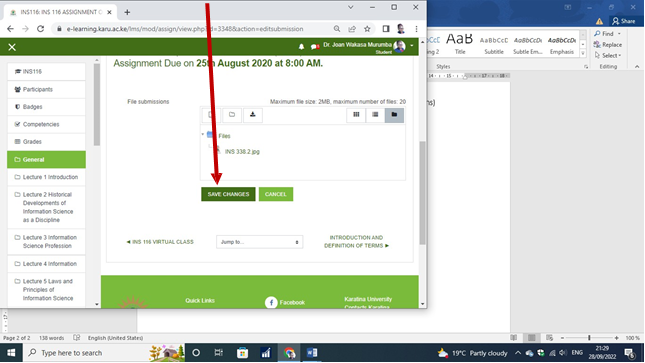The width and height of the screenshot is (645, 363).
Task: Open Badges in the sidebar
Action: coord(46,107)
